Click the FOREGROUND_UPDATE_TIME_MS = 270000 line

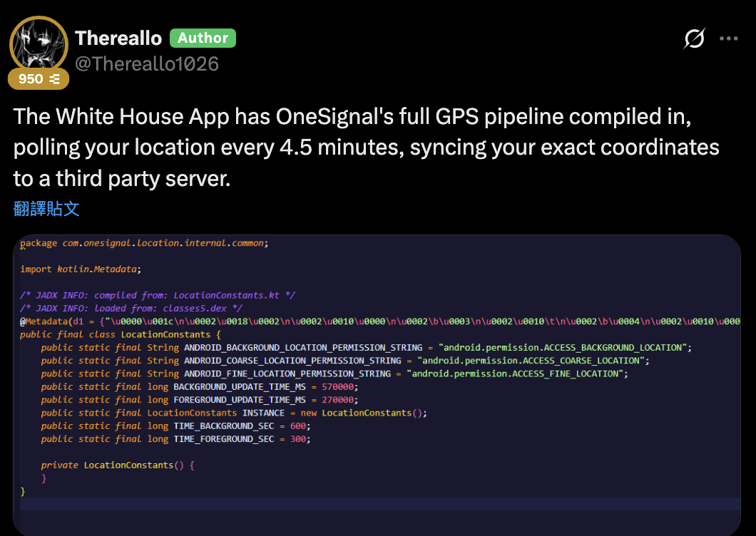[x=200, y=400]
